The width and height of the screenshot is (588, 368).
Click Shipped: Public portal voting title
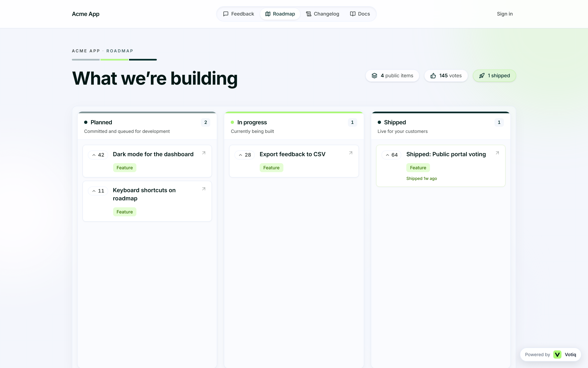click(446, 154)
